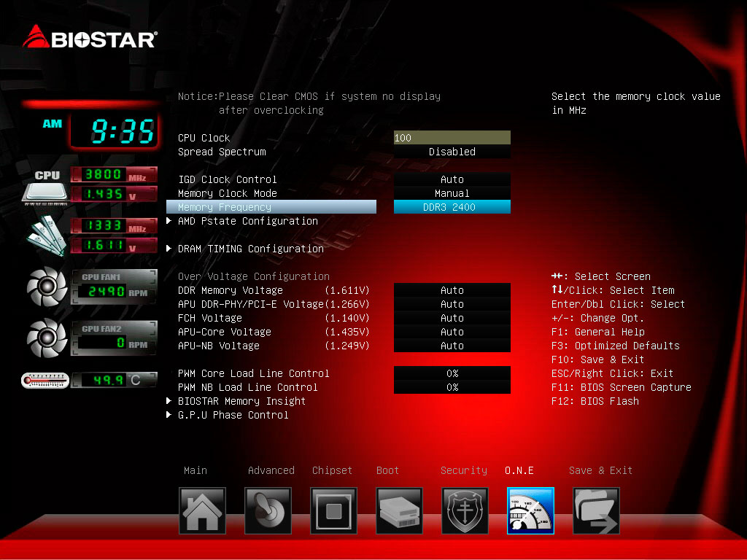Click the CPU 3800 MHz readout

click(x=114, y=174)
